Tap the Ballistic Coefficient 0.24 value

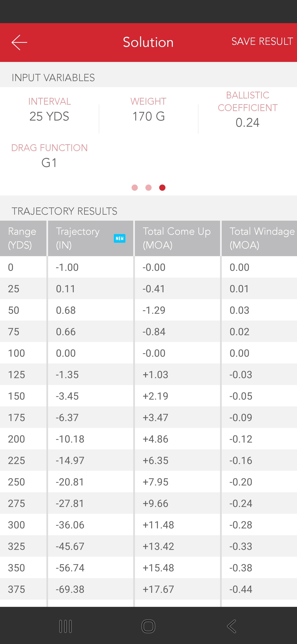[247, 122]
